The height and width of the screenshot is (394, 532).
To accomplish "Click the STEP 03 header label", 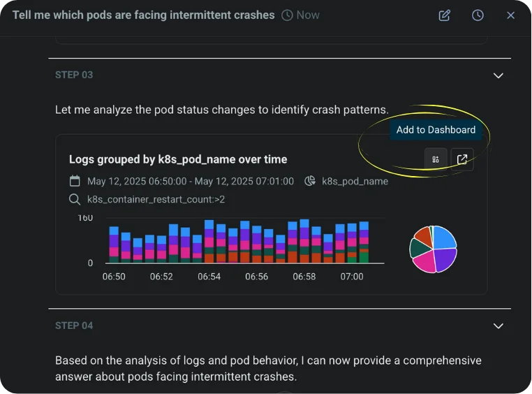I will 74,75.
